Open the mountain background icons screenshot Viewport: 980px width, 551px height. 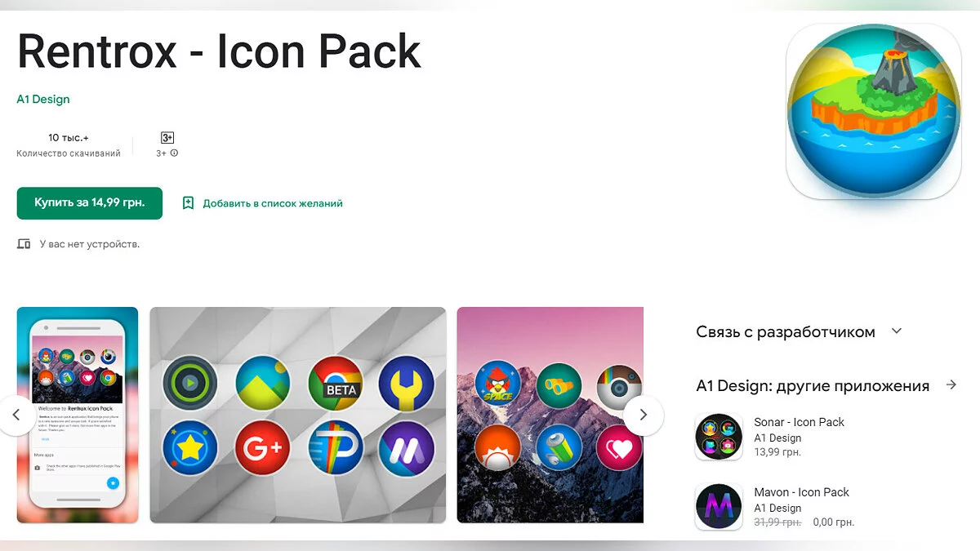[x=550, y=415]
